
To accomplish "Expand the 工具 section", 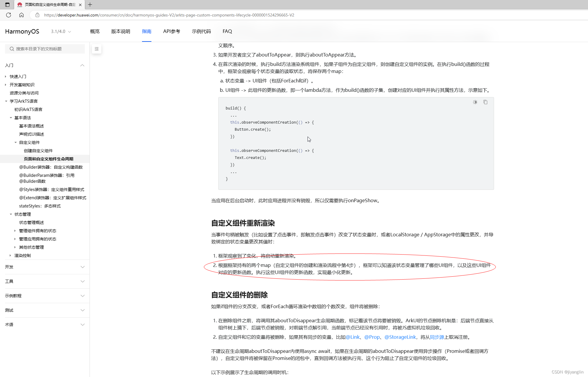I will (82, 281).
